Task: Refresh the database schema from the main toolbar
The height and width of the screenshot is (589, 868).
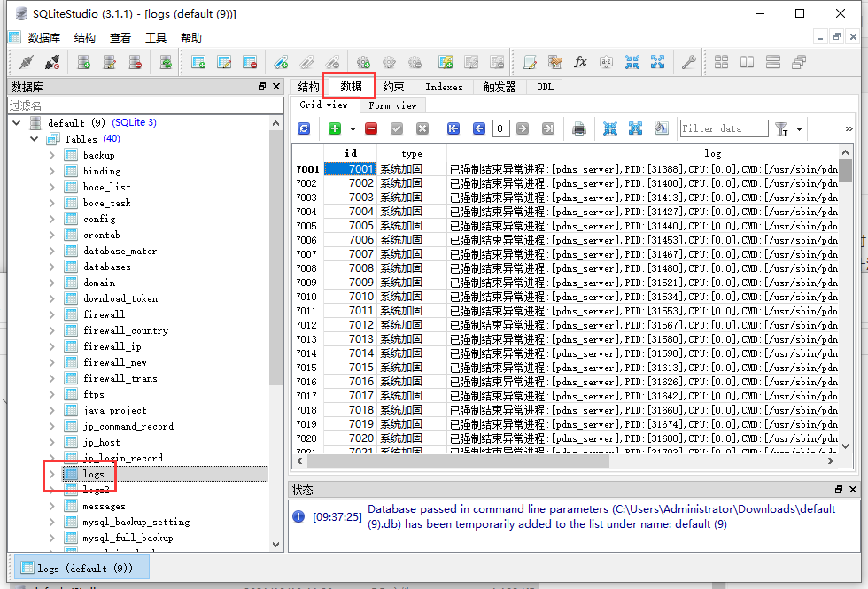Action: click(x=166, y=62)
